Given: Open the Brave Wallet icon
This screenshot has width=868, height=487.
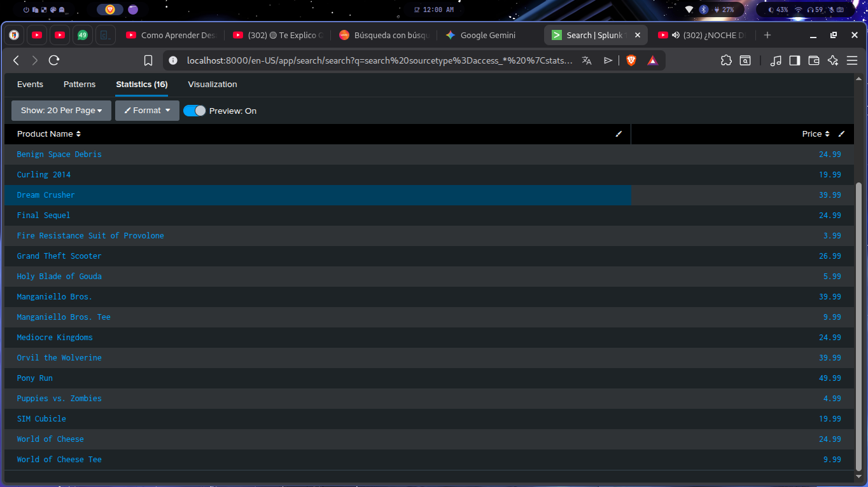Looking at the screenshot, I should click(813, 60).
